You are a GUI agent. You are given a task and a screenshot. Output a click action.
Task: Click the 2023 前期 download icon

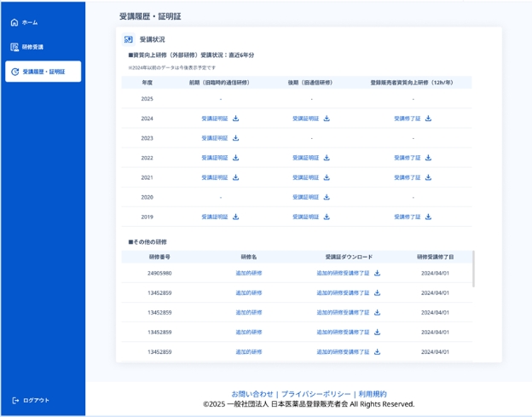pos(236,138)
